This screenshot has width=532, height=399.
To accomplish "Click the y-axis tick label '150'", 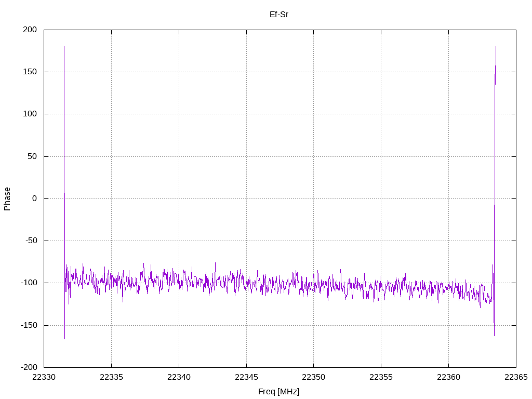I will [30, 72].
